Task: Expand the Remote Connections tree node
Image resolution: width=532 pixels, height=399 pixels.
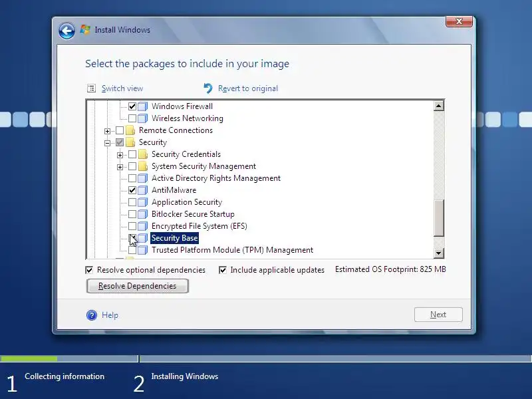Action: tap(107, 131)
